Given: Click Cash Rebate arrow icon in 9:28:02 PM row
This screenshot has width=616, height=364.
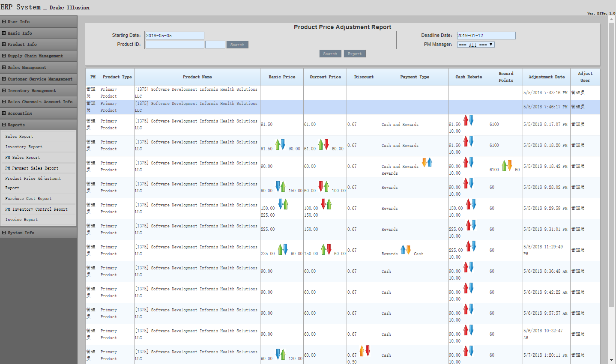Looking at the screenshot, I should coord(469,183).
